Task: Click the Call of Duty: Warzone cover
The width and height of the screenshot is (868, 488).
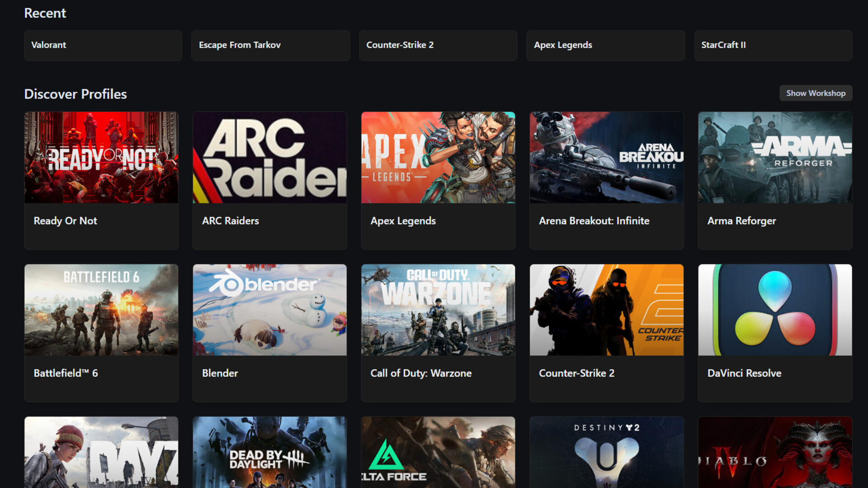Action: (438, 310)
